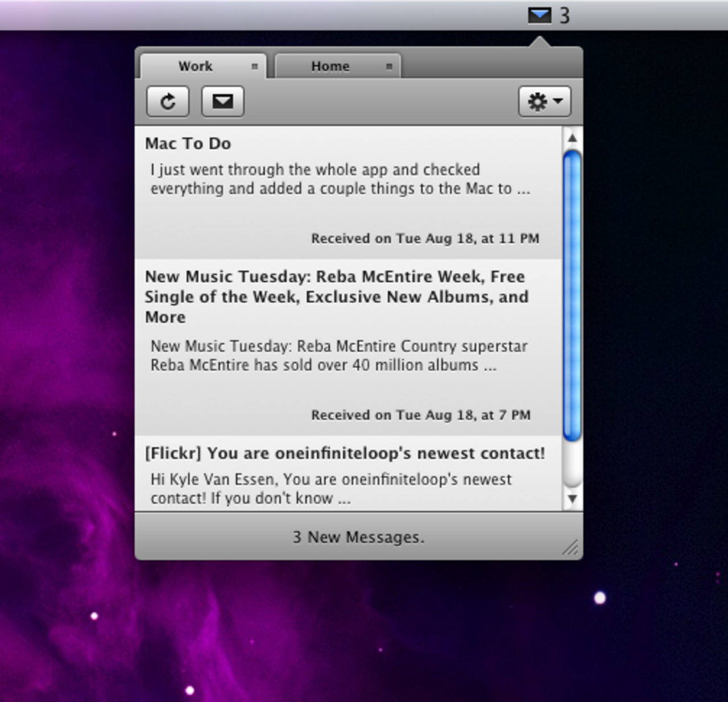728x702 pixels.
Task: Switch to the Work account tab
Action: click(x=195, y=67)
